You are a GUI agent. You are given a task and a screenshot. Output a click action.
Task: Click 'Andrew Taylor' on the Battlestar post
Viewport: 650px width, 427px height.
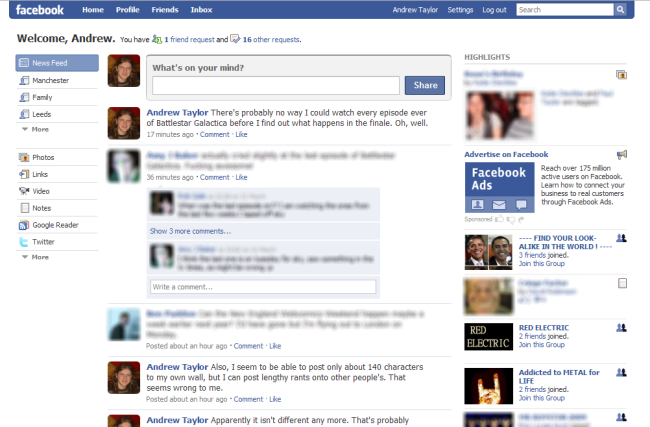[177, 112]
